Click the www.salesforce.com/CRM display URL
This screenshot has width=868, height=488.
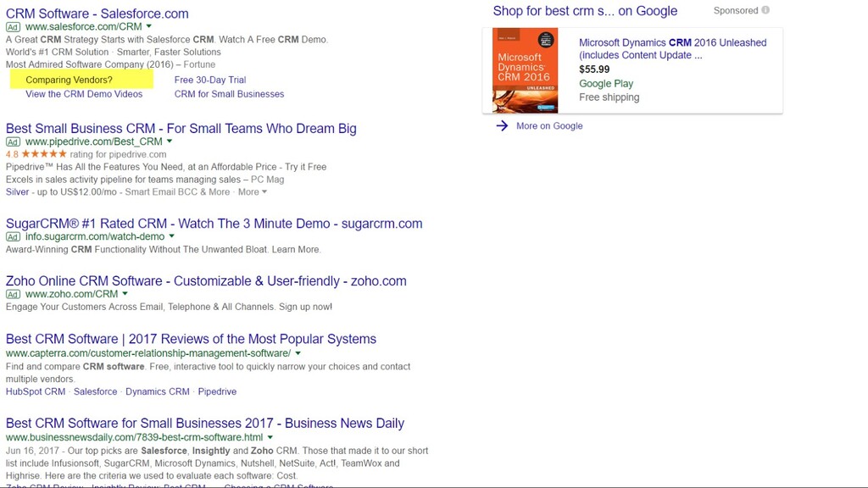[84, 26]
